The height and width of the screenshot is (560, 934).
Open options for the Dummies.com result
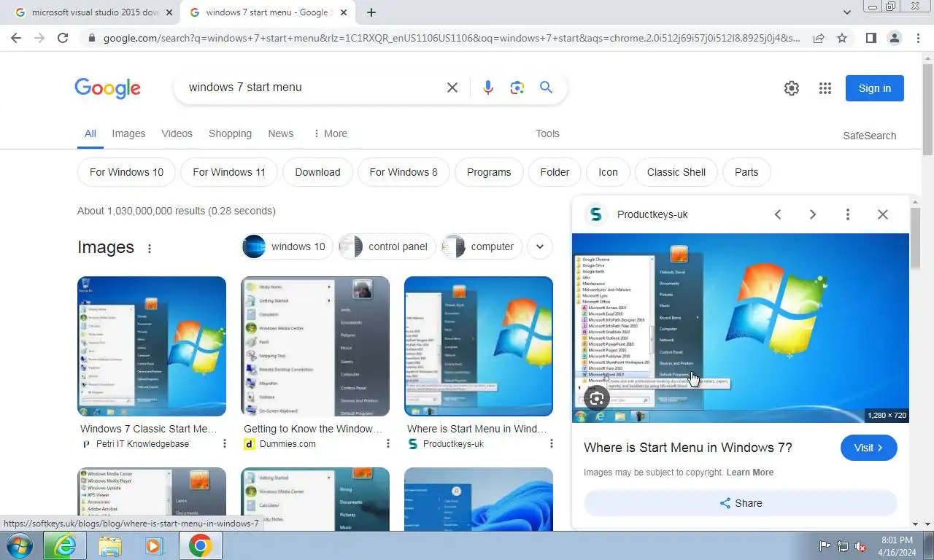pos(387,443)
